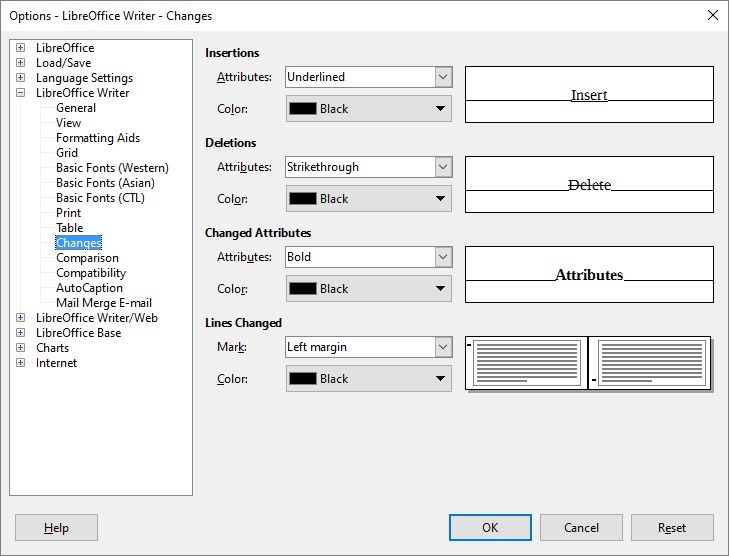Viewport: 729px width, 556px height.
Task: Click the Lines Changed preview thumbnail
Action: coord(588,363)
